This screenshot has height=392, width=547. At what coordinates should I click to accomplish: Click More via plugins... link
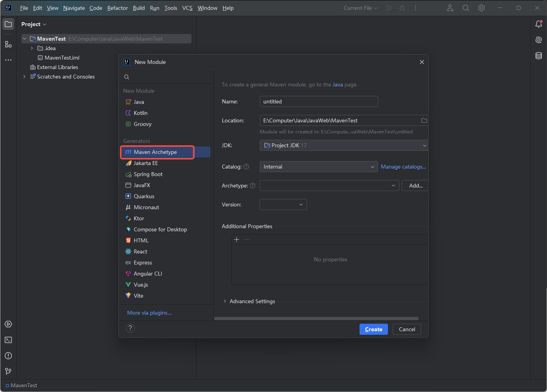pos(149,313)
